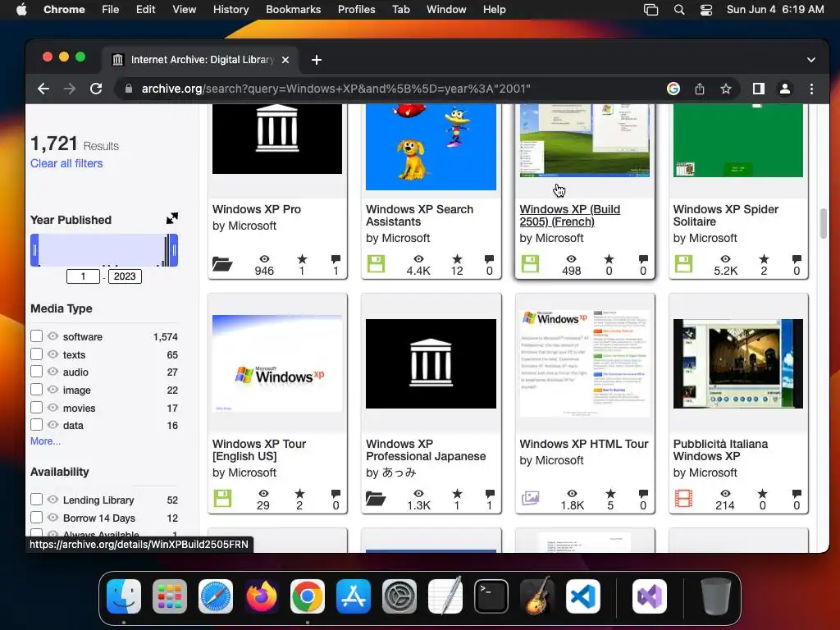
Task: Check the movies media type filter
Action: pos(36,408)
